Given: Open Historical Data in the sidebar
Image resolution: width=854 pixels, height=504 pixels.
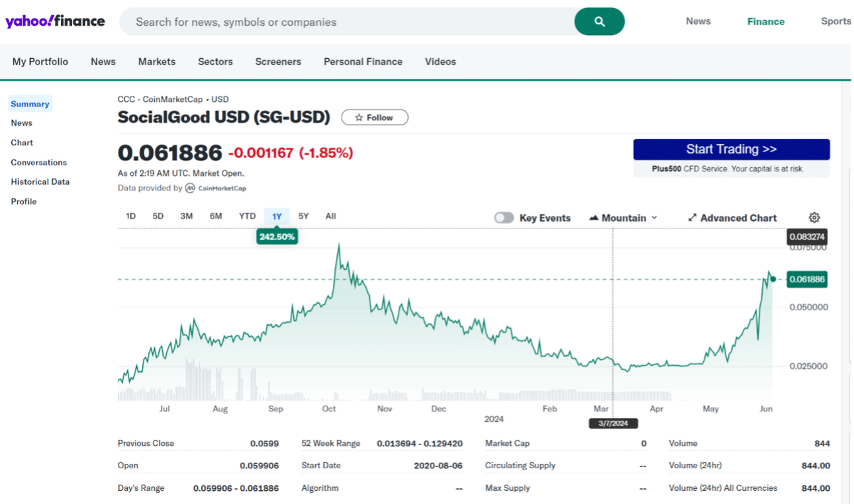Looking at the screenshot, I should coord(40,182).
